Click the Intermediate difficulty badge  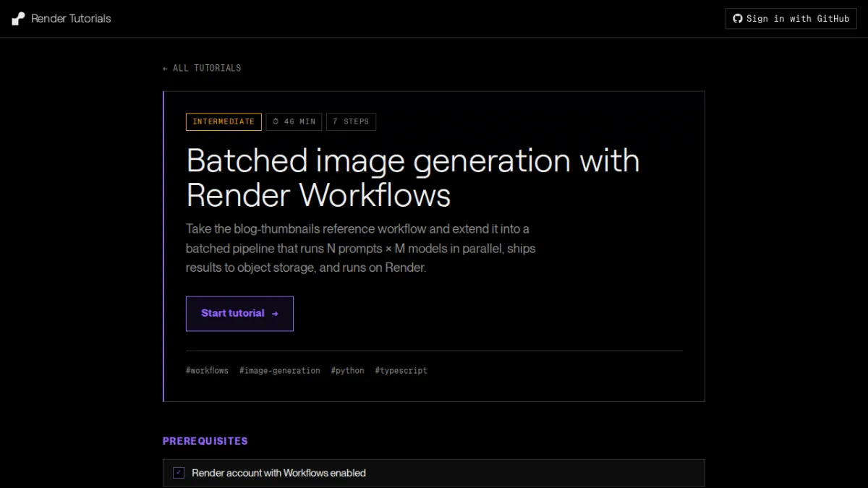224,121
